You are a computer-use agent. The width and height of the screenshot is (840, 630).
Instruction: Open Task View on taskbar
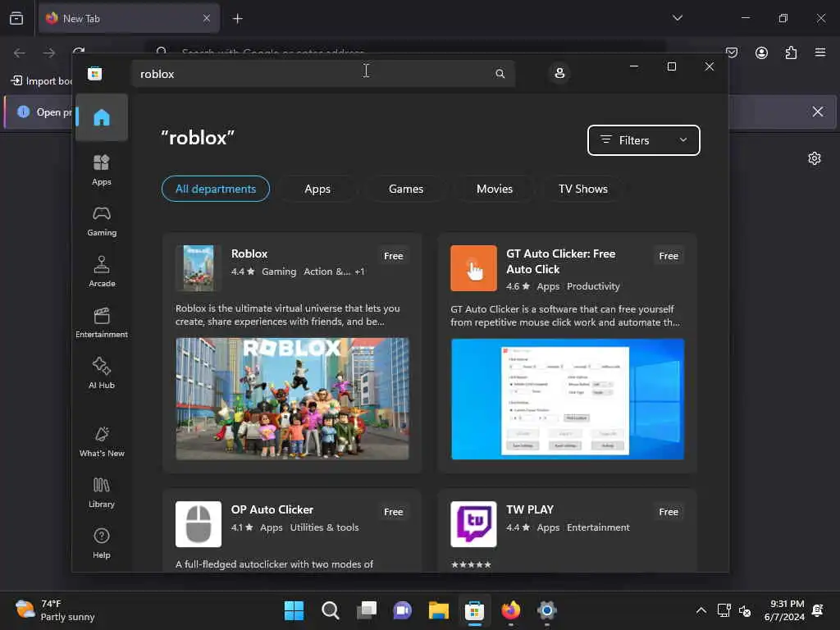(x=367, y=610)
